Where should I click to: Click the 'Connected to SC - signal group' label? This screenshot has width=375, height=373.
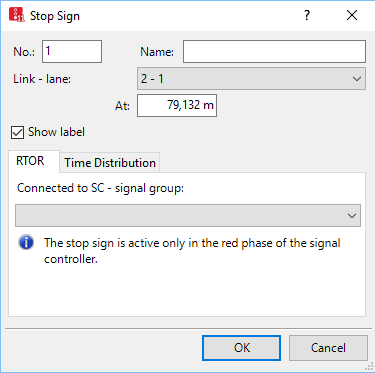point(100,188)
